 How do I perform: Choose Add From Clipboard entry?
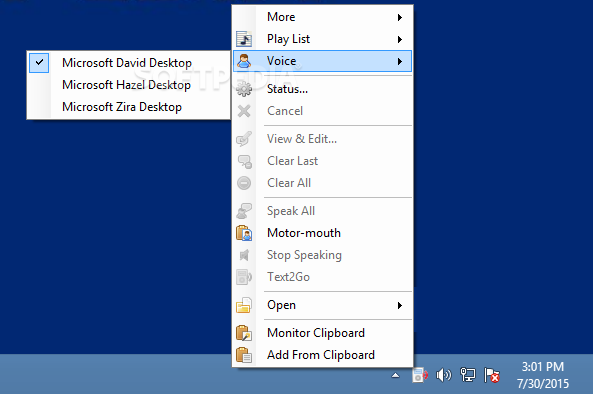tap(323, 355)
